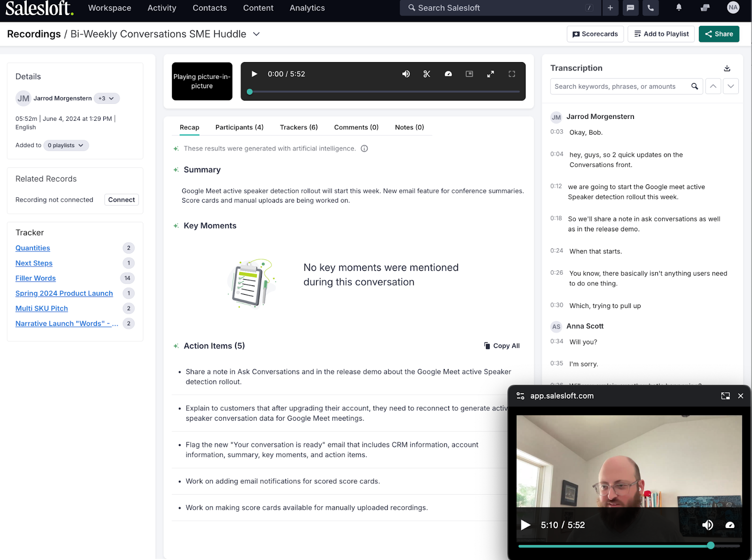Open the Next Steps tracker link
This screenshot has width=752, height=560.
[34, 263]
